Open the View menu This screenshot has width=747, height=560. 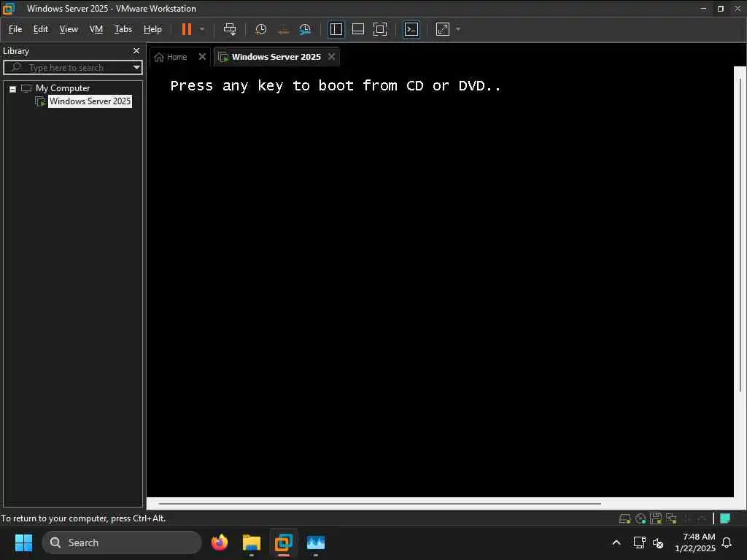tap(69, 29)
